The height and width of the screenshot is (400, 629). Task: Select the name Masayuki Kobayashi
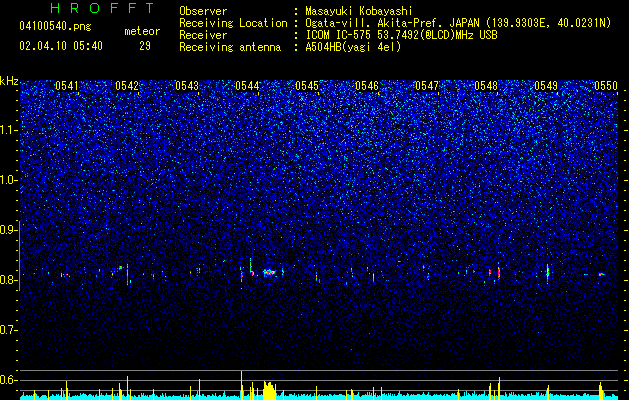(359, 11)
